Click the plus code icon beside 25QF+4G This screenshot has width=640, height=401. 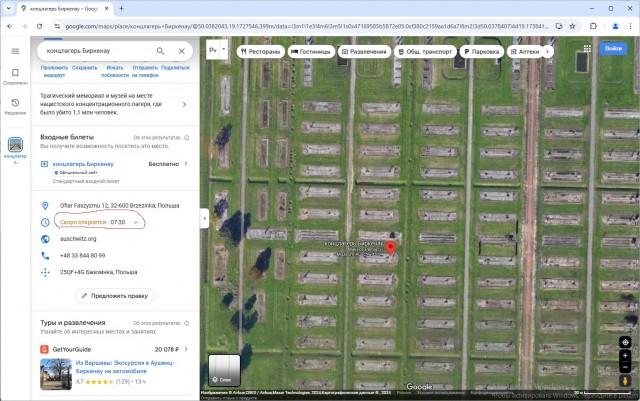pyautogui.click(x=45, y=272)
